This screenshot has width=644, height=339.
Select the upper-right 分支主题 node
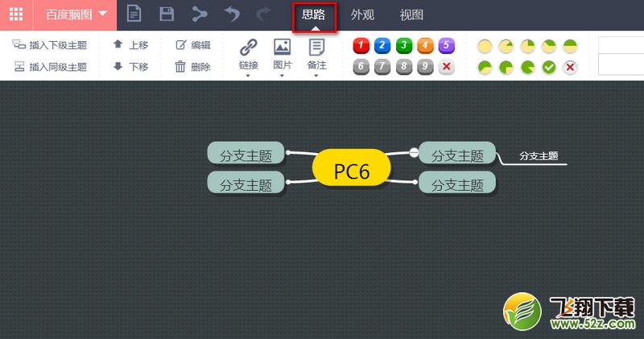click(457, 153)
